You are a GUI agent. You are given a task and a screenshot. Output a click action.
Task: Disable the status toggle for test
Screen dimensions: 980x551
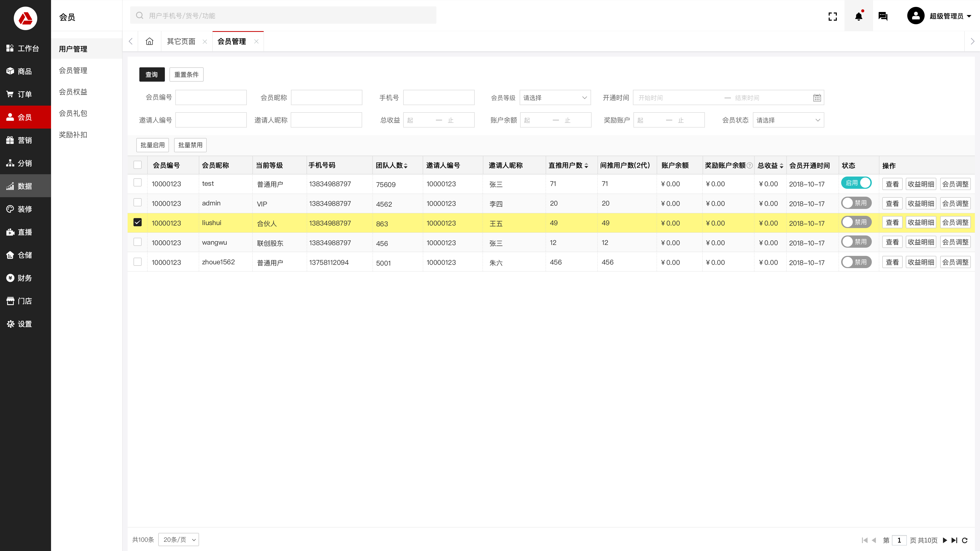tap(856, 183)
